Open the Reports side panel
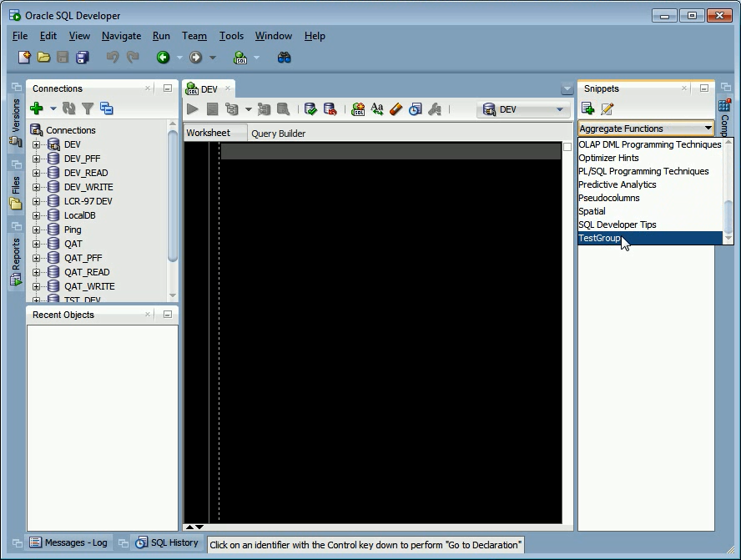This screenshot has width=741, height=560. [x=16, y=261]
